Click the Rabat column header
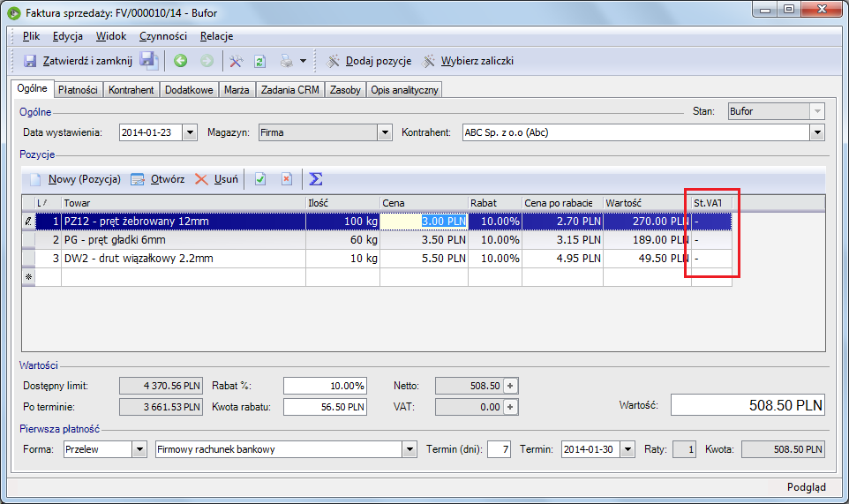The width and height of the screenshot is (849, 504). tap(495, 203)
